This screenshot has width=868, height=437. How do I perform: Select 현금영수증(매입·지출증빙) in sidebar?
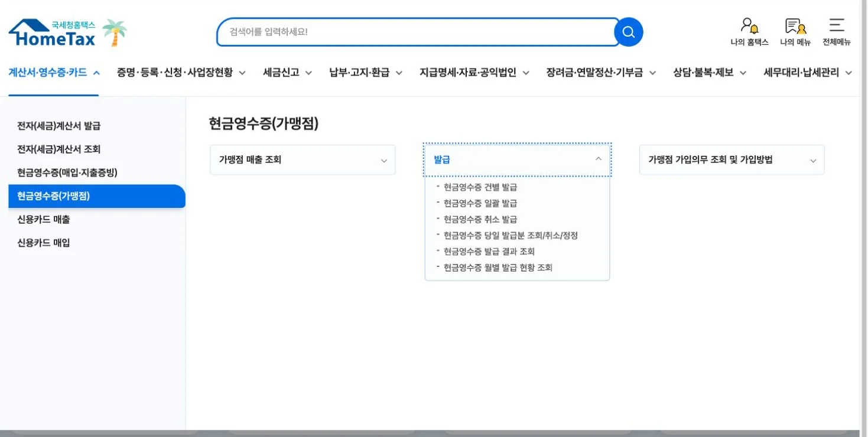[67, 172]
